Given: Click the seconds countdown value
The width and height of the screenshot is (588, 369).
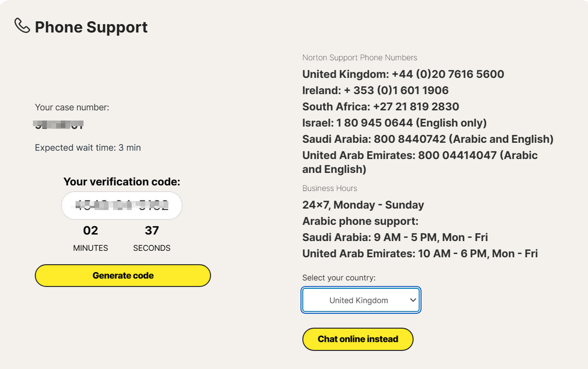Looking at the screenshot, I should coord(152,231).
